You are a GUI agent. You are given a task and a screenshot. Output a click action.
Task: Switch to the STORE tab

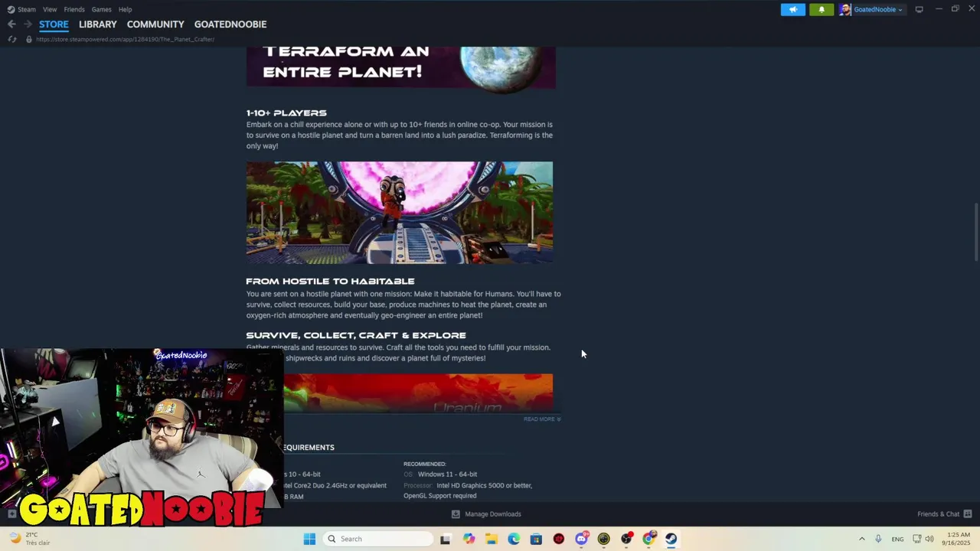pos(54,24)
